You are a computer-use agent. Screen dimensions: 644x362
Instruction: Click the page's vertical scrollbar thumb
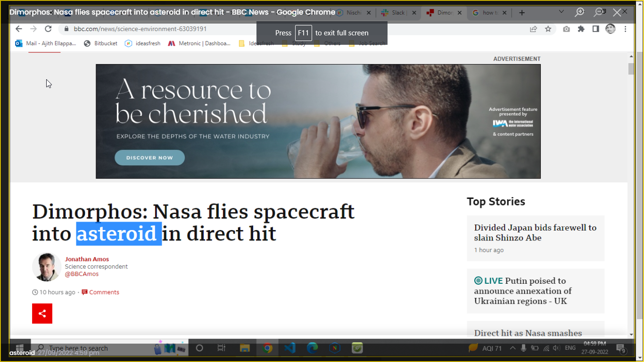631,69
